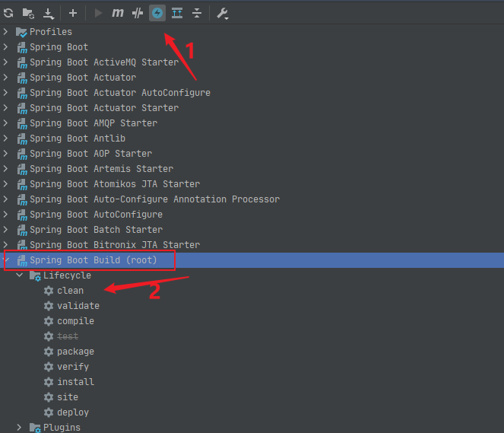Select Spring Boot Batch Starter module
The image size is (504, 433).
[96, 230]
